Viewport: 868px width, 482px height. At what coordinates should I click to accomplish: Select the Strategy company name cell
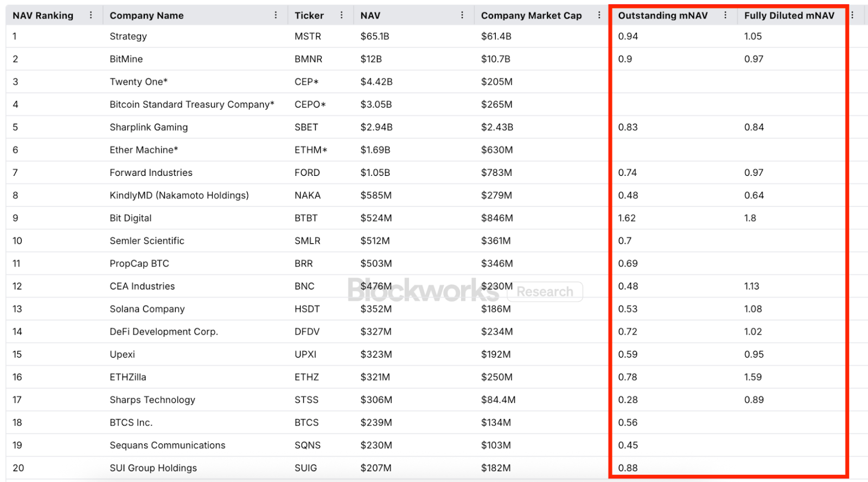pyautogui.click(x=128, y=36)
